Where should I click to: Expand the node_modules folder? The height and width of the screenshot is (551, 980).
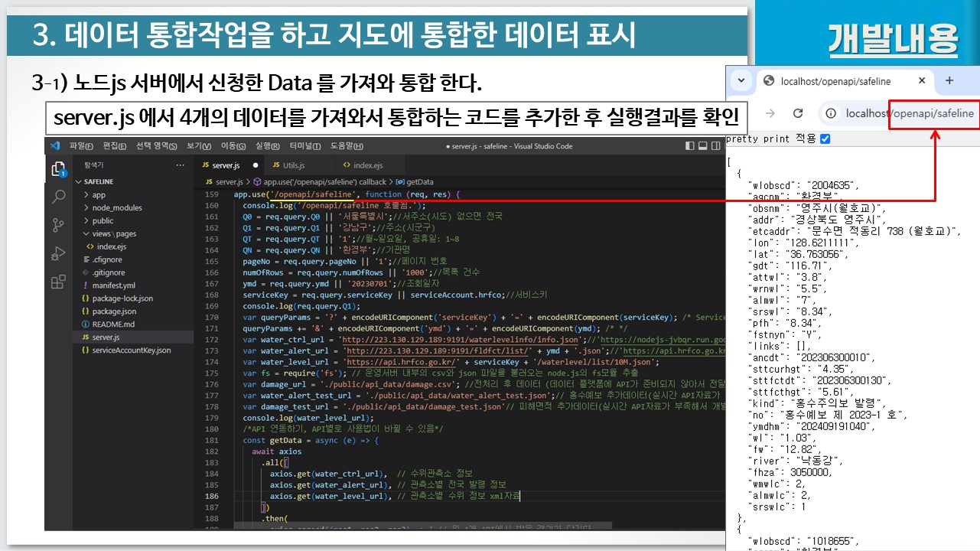coord(116,207)
